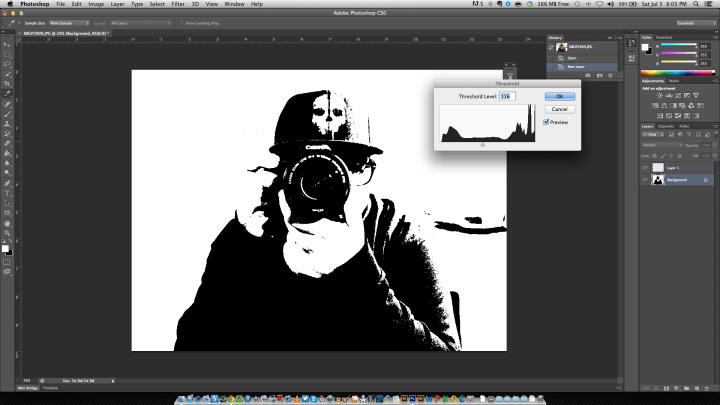720x405 pixels.
Task: Hide Layer 1 with its eye icon
Action: tap(645, 168)
